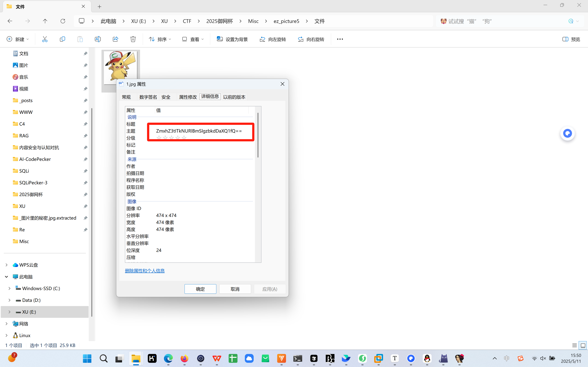Click the 确定 button
The image size is (588, 367).
pos(200,289)
